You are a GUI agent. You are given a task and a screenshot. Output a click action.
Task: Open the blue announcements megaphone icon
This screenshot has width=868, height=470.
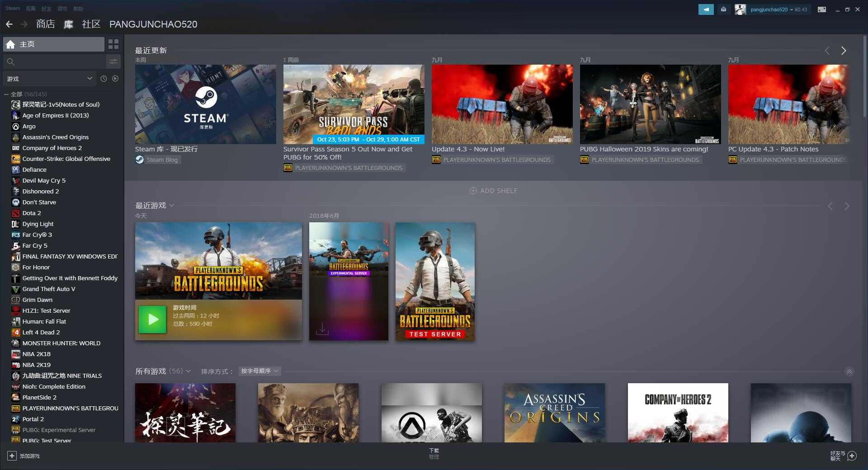(x=706, y=9)
